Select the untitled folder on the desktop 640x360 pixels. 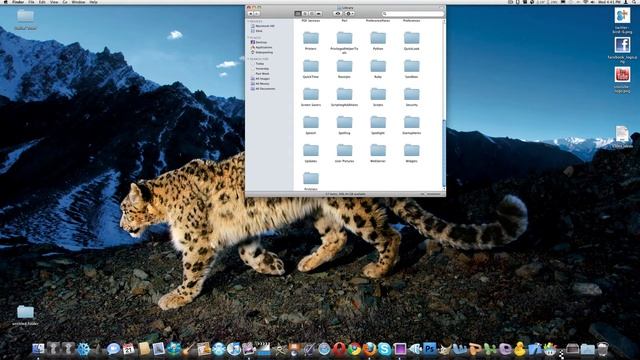click(25, 312)
